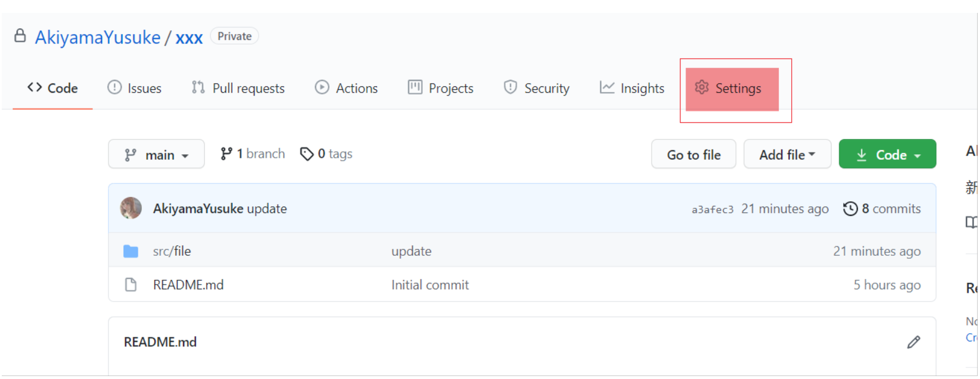Click the latest commit 21 minutes ago time
Image resolution: width=980 pixels, height=379 pixels.
(785, 209)
